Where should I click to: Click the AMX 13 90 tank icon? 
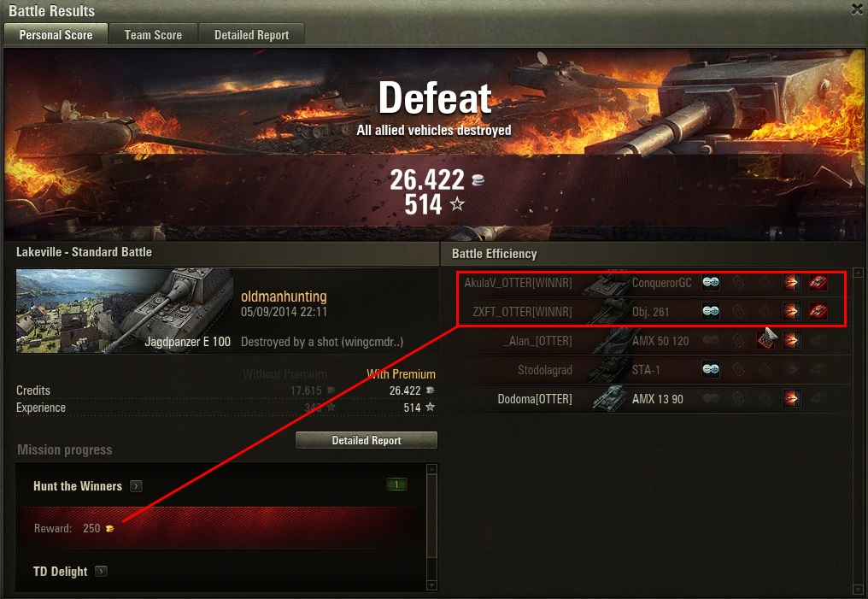pyautogui.click(x=609, y=398)
